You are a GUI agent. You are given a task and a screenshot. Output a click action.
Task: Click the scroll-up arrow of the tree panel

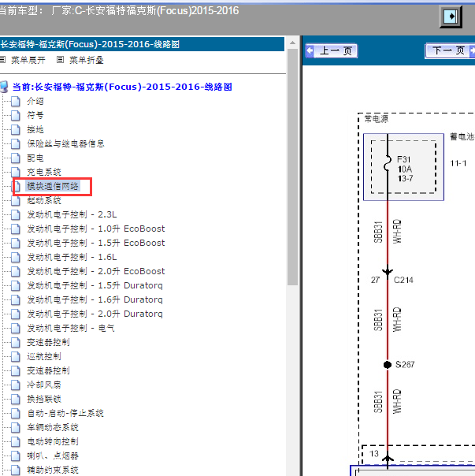coord(292,43)
